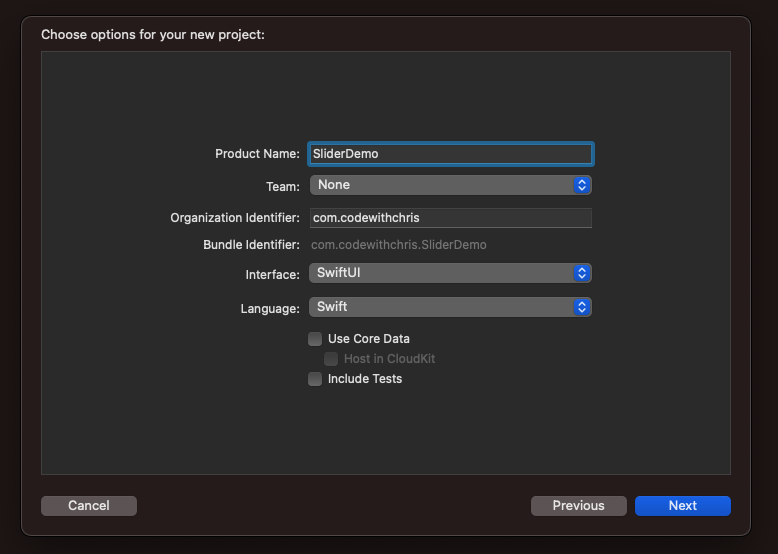
Task: Click the 'Choose options for your new project' heading
Action: pos(153,35)
